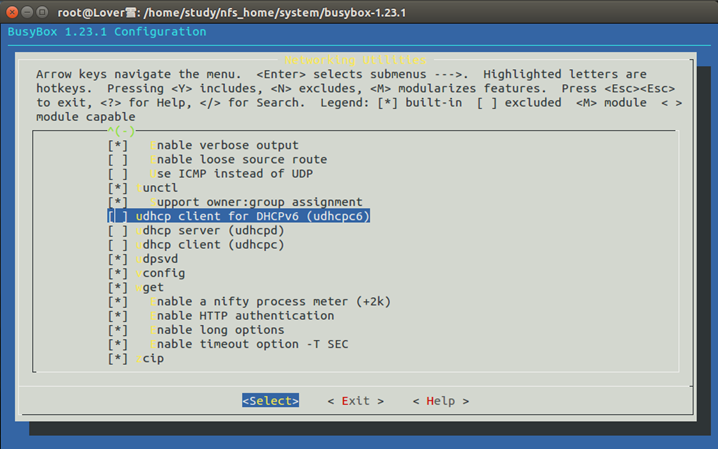The width and height of the screenshot is (718, 449).
Task: Enable 'Use ICMP instead of UDP'
Action: [118, 173]
